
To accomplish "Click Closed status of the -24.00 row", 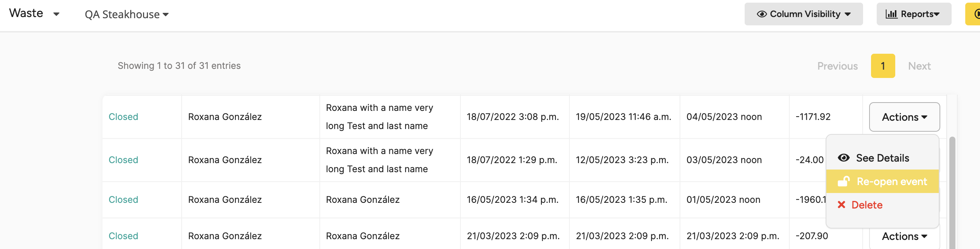I will click(x=123, y=160).
